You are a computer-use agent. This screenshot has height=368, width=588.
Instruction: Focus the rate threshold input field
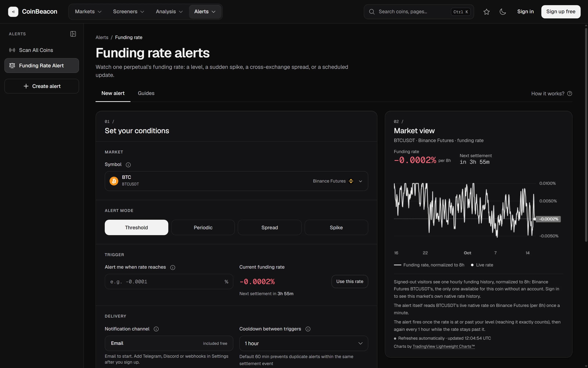[169, 282]
